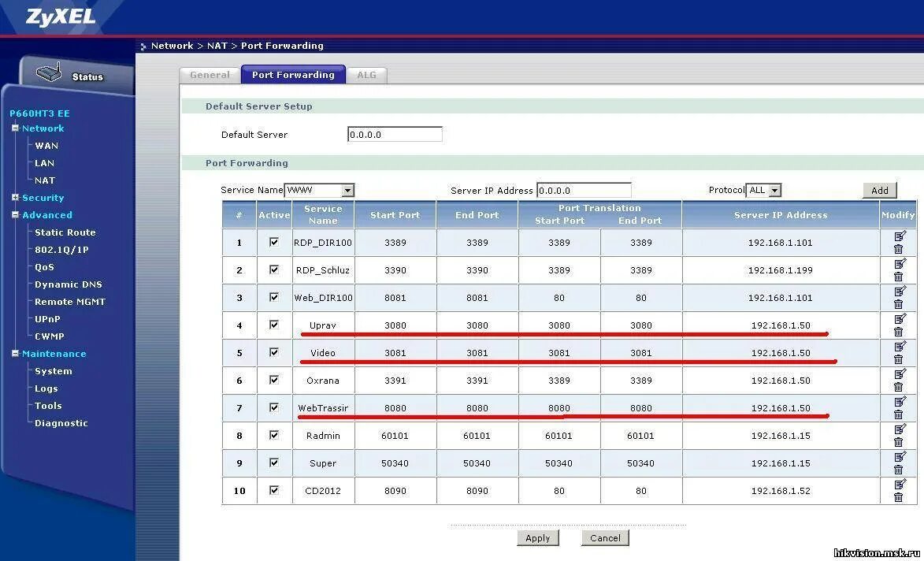Delete the RDP_DIR100 rule
This screenshot has width=924, height=561.
click(898, 249)
